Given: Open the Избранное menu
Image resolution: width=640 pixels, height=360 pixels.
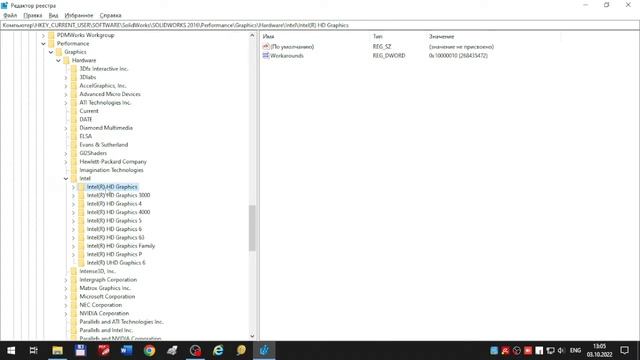Looking at the screenshot, I should tap(79, 16).
